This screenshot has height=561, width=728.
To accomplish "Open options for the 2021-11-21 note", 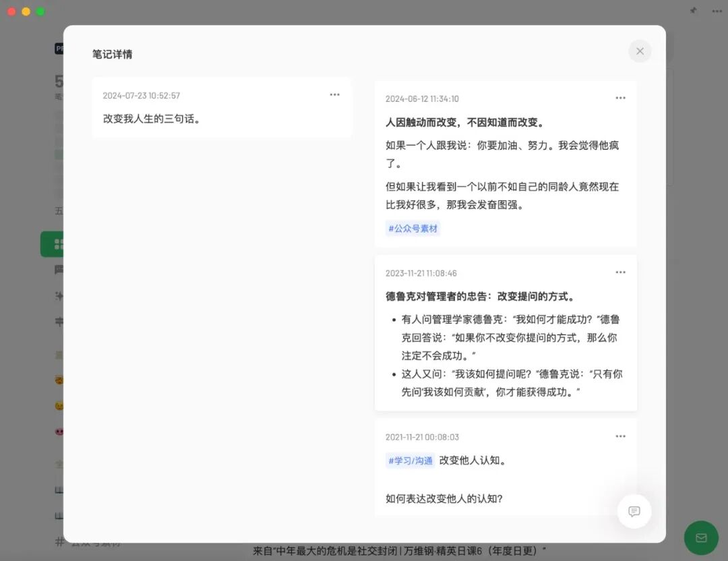I will [x=620, y=436].
